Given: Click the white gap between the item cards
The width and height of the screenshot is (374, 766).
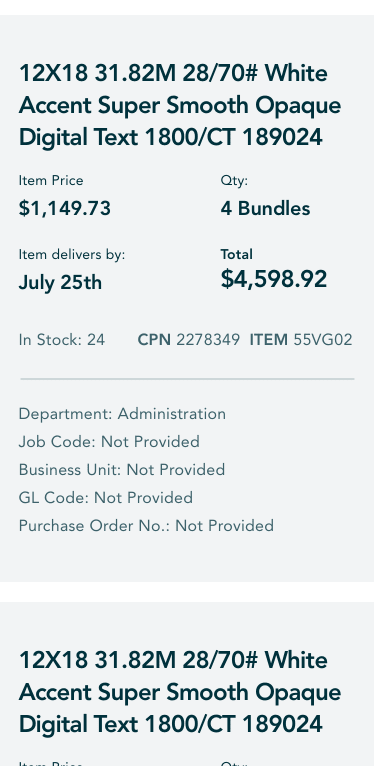Looking at the screenshot, I should pos(187,592).
